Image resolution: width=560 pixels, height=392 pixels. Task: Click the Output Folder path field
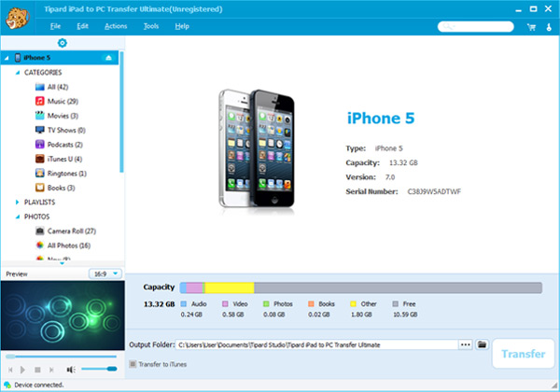pos(316,345)
